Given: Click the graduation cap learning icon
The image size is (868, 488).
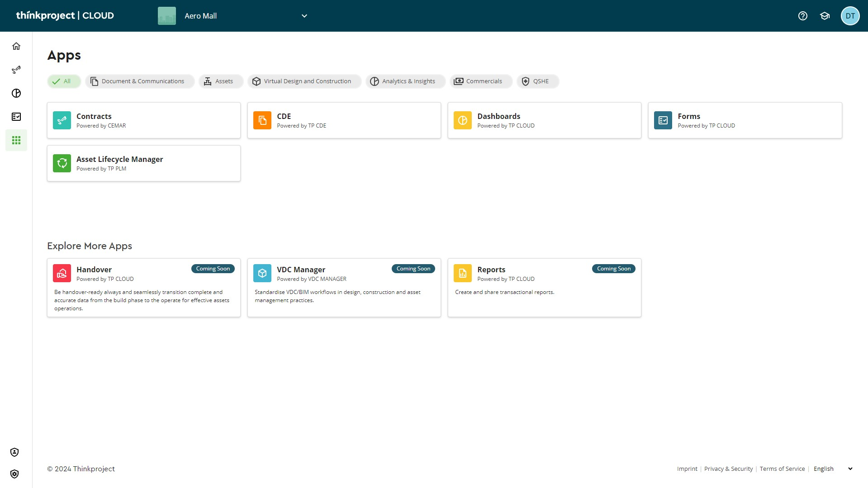Looking at the screenshot, I should [825, 16].
